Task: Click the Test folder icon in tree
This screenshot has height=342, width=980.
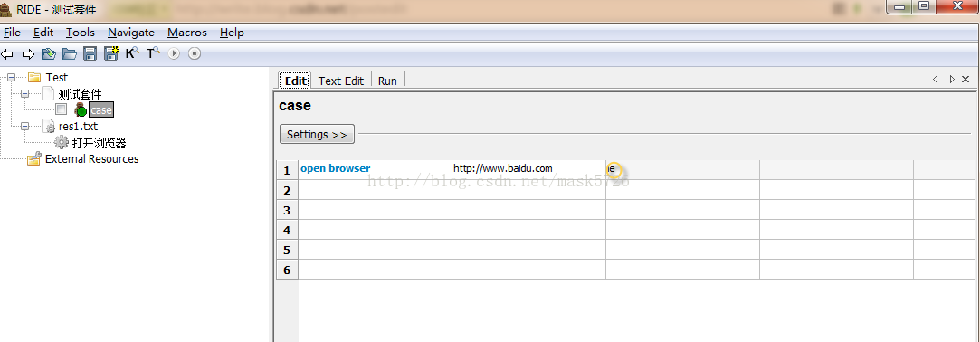Action: (34, 78)
